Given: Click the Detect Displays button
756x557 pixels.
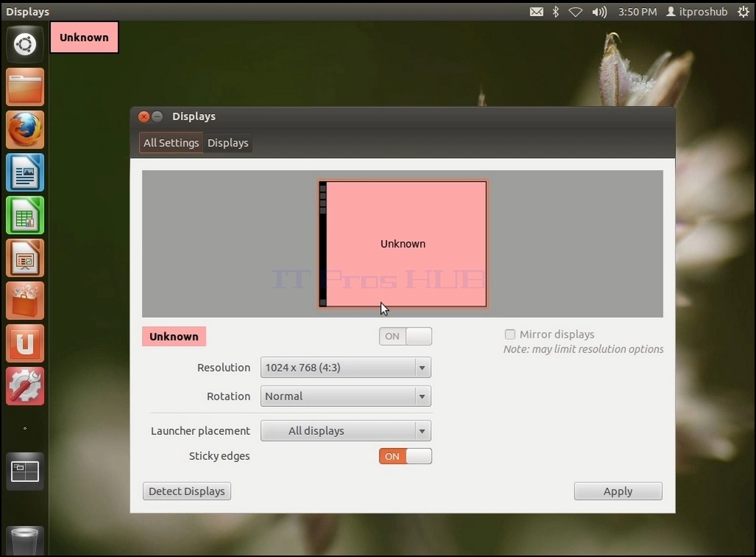Looking at the screenshot, I should (187, 491).
